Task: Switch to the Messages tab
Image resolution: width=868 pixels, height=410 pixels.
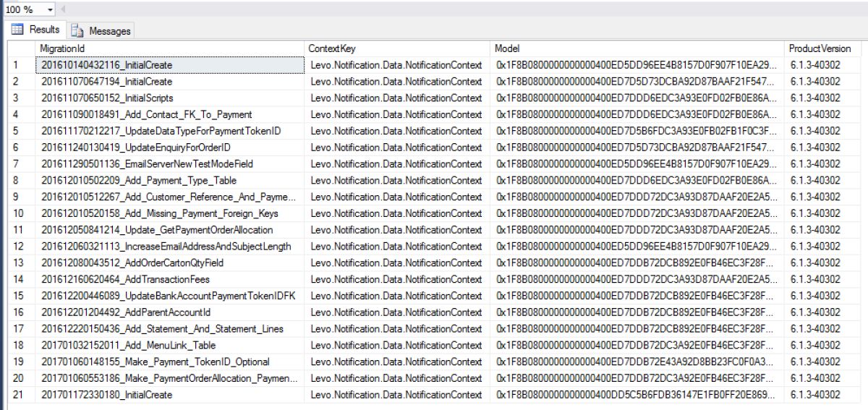Action: pos(101,31)
